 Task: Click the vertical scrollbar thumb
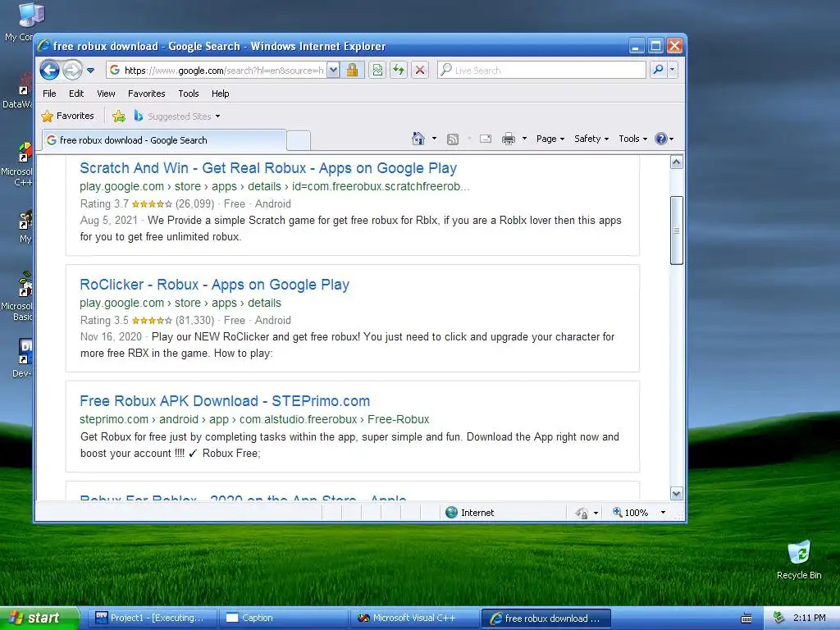(x=677, y=231)
